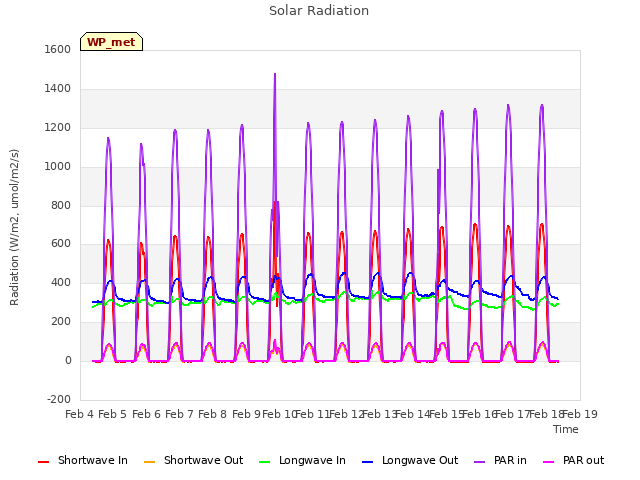Click the 1400 y-axis tick label
640x480 pixels.
[58, 89]
